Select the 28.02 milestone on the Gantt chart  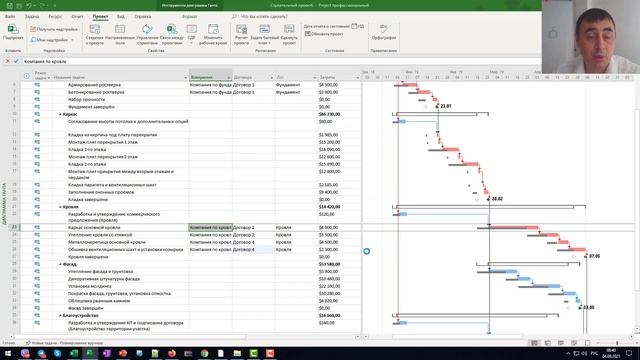click(x=488, y=199)
